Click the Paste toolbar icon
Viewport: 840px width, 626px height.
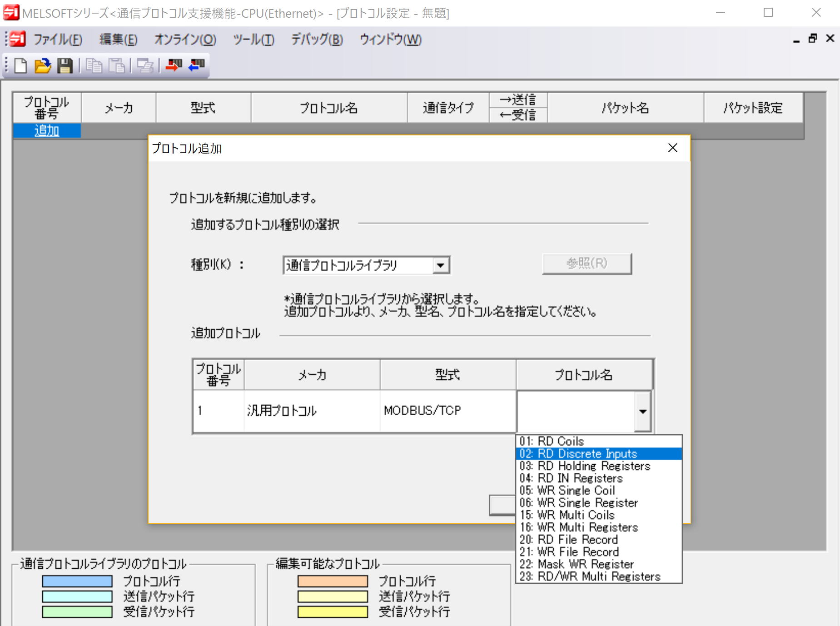117,66
